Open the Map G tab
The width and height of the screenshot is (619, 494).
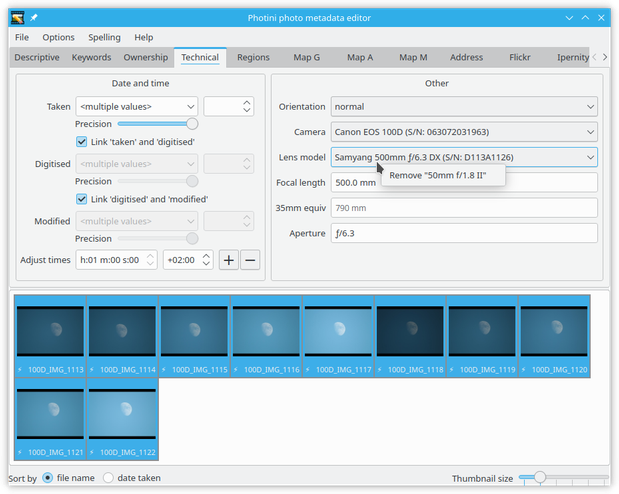306,57
